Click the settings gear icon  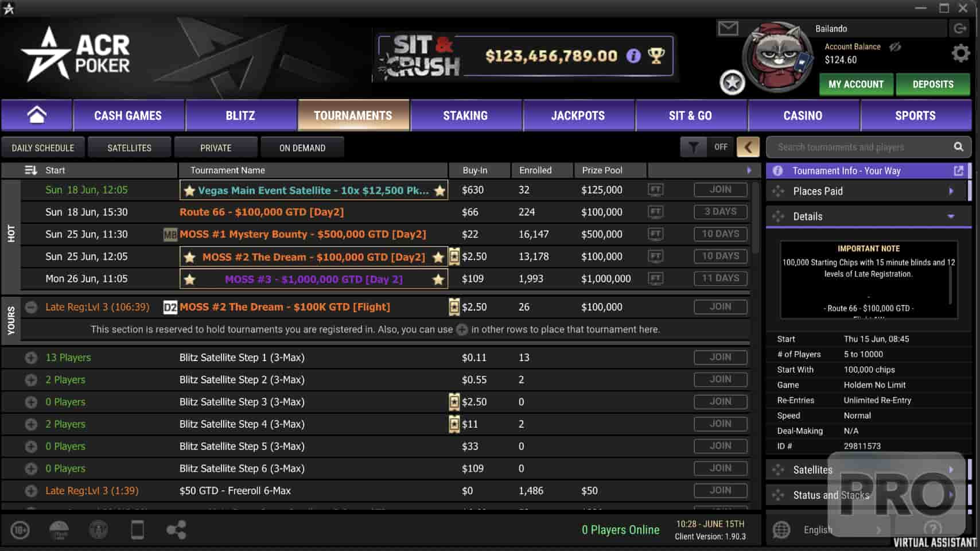click(x=960, y=54)
